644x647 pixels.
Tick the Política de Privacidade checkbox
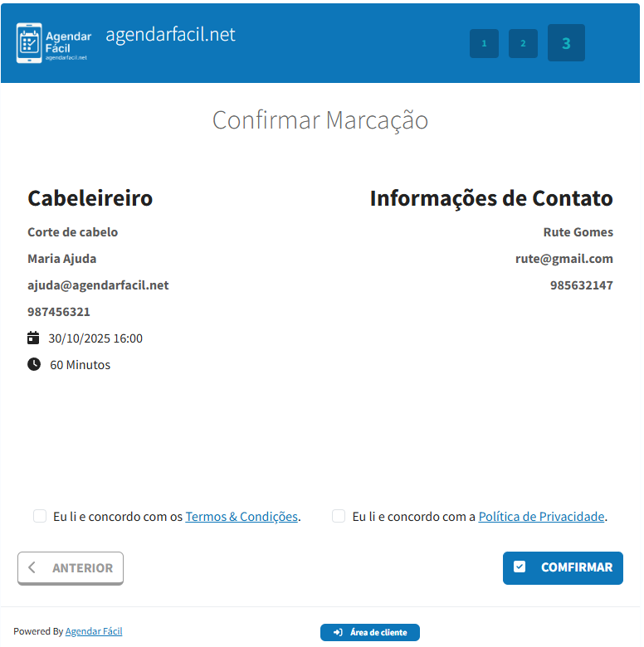[x=339, y=516]
